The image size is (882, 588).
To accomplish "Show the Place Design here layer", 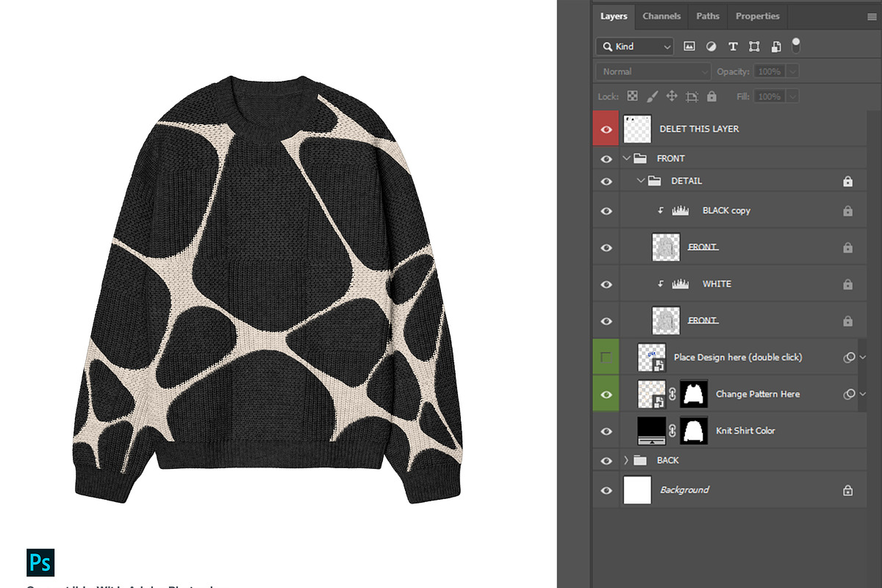I will point(606,357).
